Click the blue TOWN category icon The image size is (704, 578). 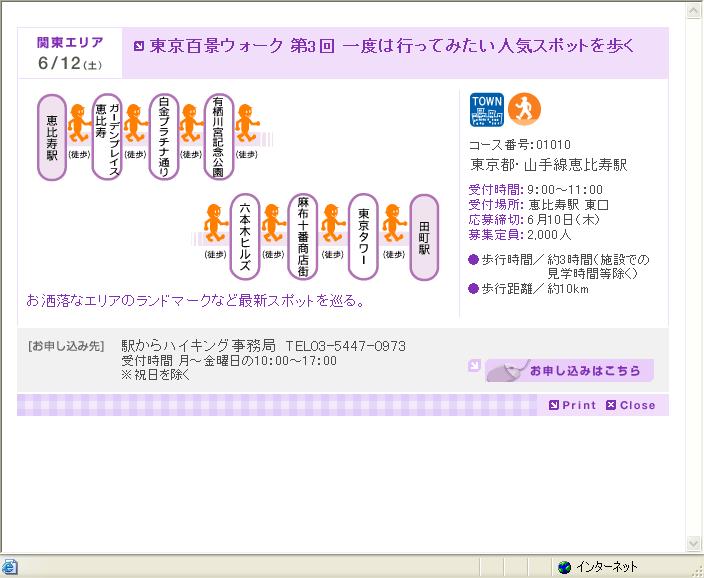point(487,110)
